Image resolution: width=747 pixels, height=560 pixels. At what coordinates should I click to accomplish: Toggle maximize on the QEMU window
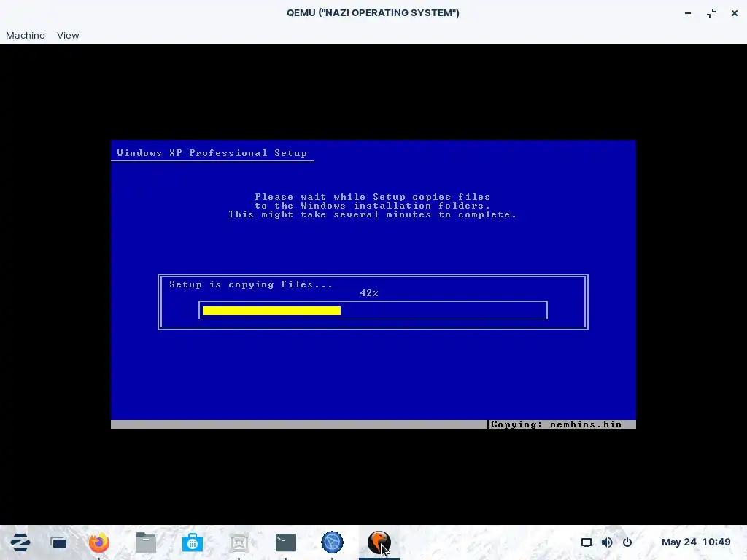pyautogui.click(x=711, y=13)
